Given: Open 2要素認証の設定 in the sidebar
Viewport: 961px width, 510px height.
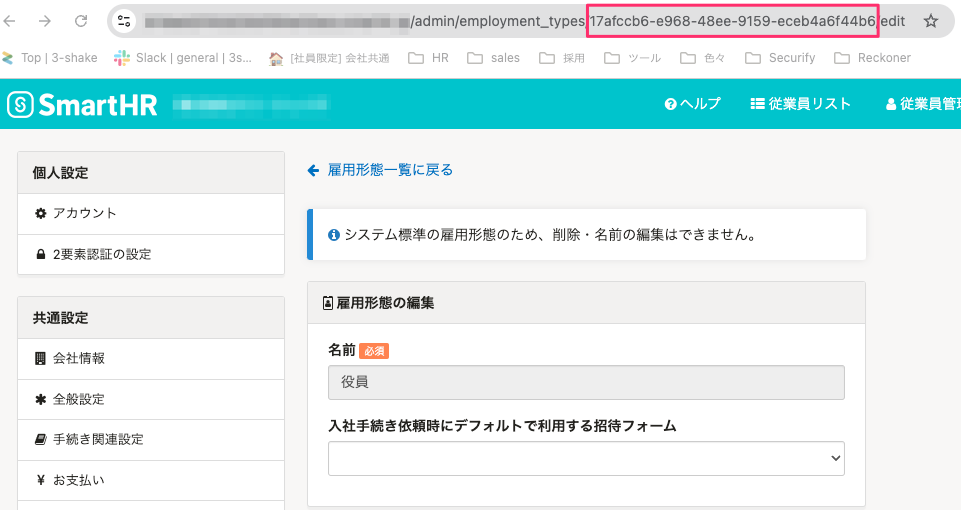Looking at the screenshot, I should (x=151, y=254).
